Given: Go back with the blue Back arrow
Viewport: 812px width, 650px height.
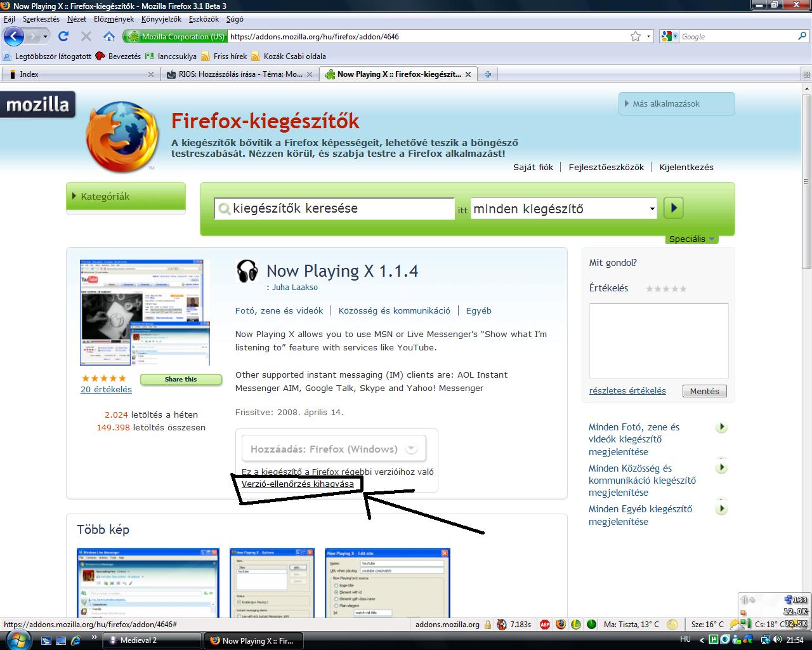Looking at the screenshot, I should point(13,36).
